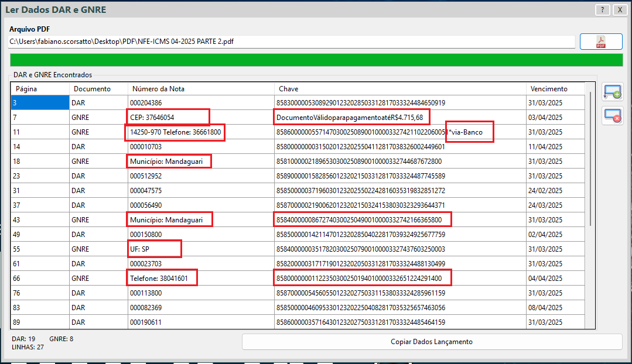Open the PDF file picker button
632x364 pixels.
tap(601, 42)
